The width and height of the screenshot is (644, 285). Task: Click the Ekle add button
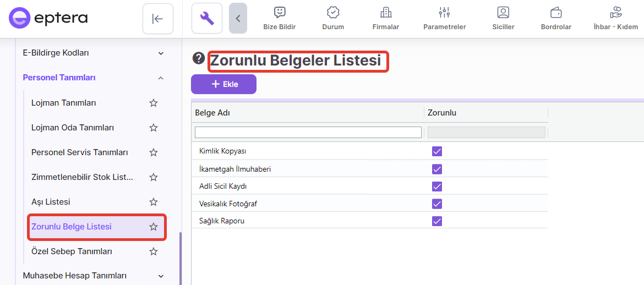point(223,84)
